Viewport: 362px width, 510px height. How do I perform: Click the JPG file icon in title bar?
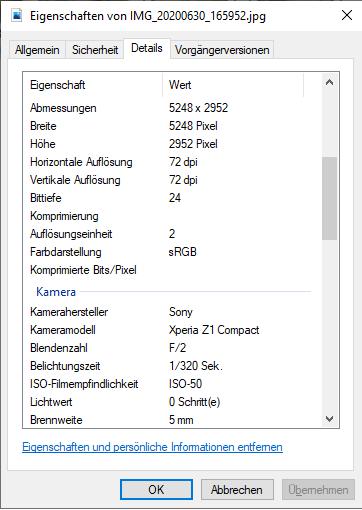(x=17, y=16)
